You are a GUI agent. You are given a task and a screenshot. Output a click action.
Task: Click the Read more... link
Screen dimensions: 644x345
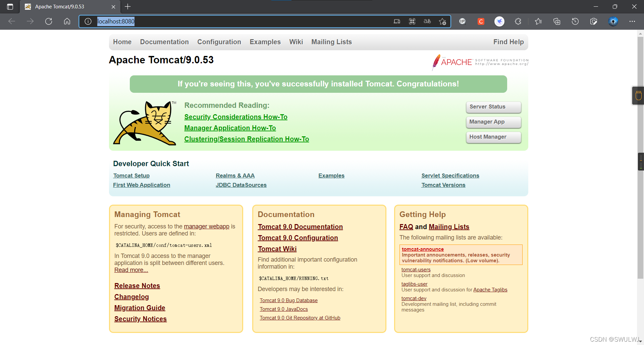pyautogui.click(x=131, y=270)
